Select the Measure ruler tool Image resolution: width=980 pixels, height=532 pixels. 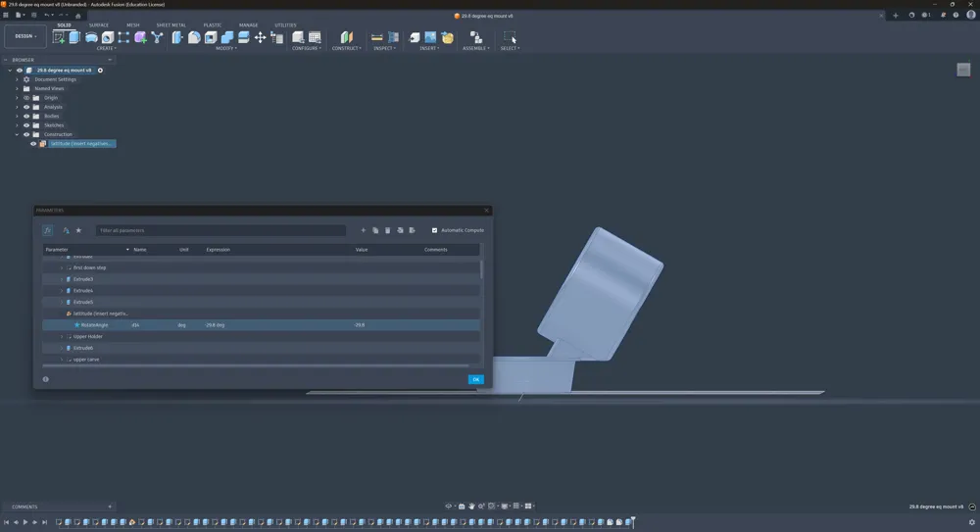(377, 37)
